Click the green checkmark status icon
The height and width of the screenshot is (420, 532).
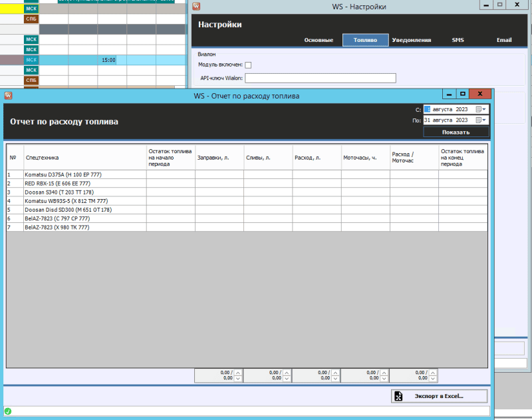[x=8, y=411]
